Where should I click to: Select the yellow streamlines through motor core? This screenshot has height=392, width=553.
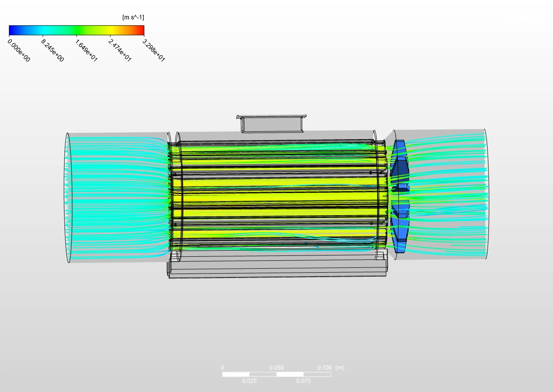click(x=278, y=196)
